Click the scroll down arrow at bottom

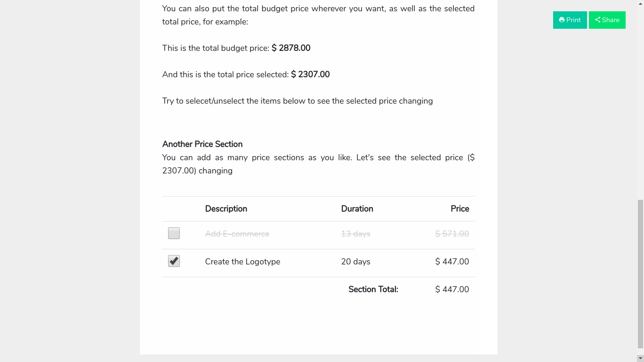[640, 358]
